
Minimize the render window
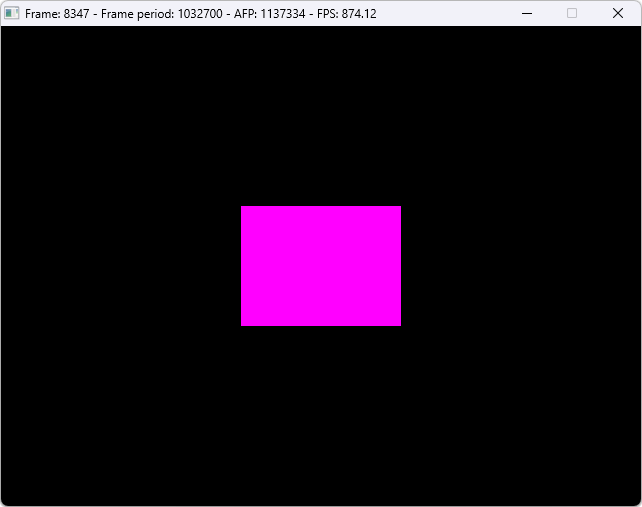click(x=527, y=14)
